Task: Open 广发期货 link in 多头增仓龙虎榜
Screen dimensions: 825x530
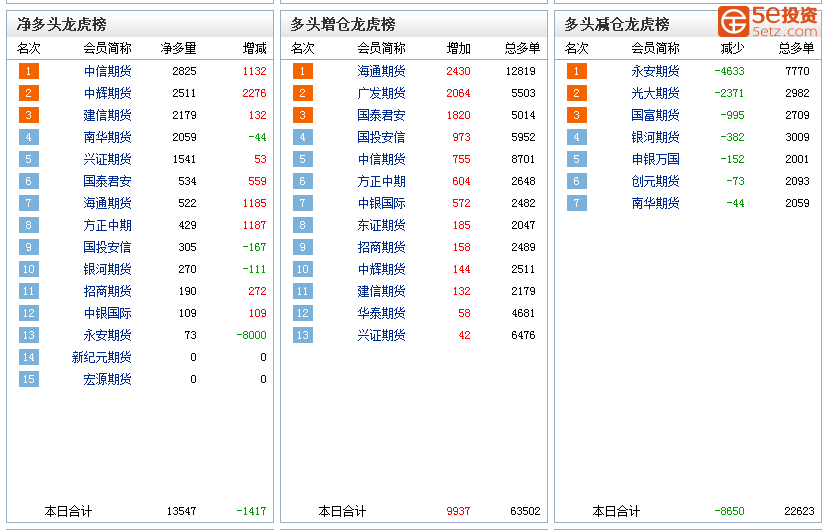Action: click(381, 93)
